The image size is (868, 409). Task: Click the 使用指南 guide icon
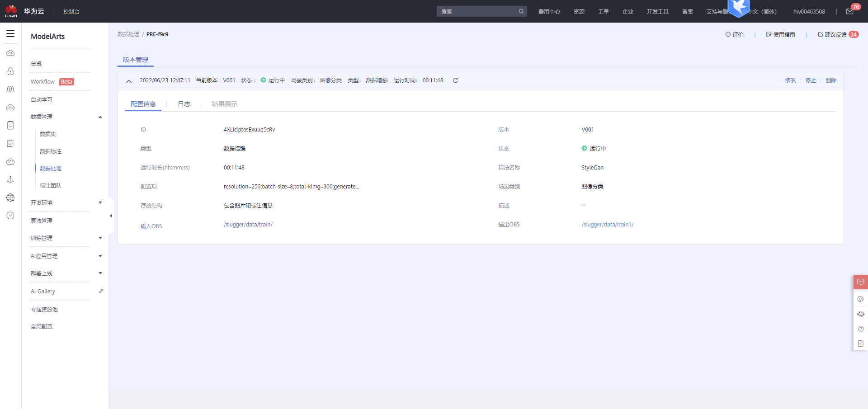pos(769,34)
